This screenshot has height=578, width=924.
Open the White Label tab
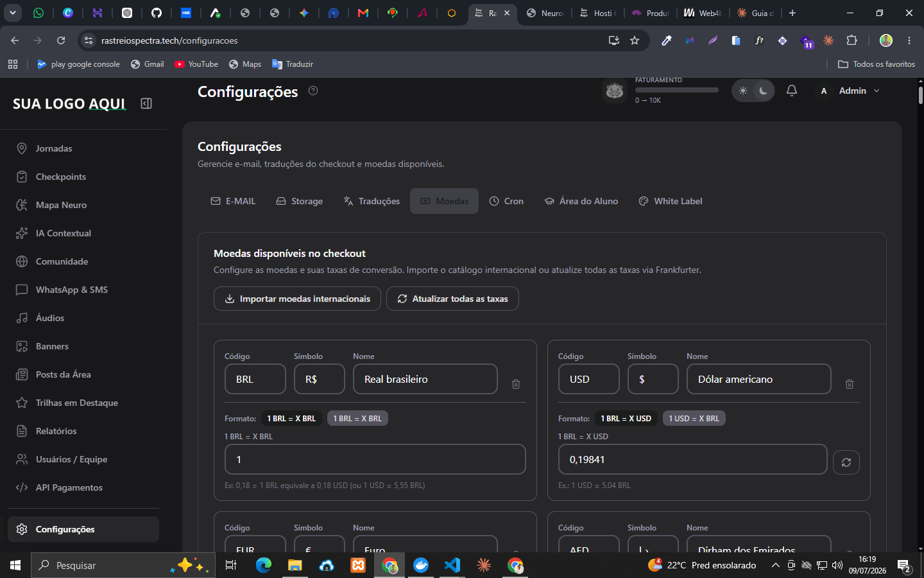coord(671,201)
